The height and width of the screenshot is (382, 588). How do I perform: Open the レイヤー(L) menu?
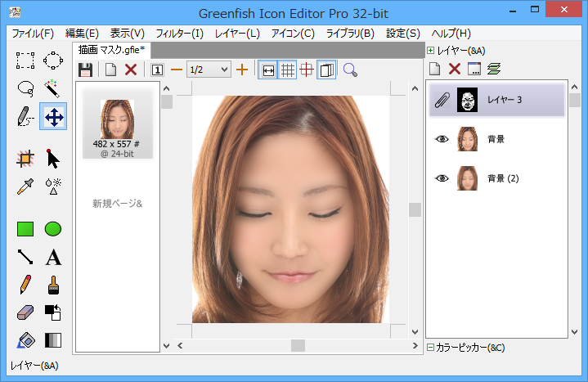(237, 34)
